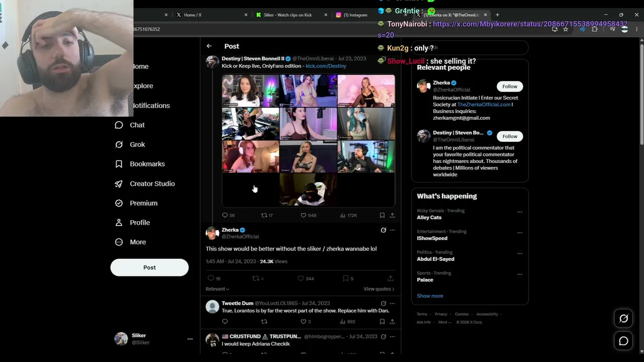Like Tweetle Dum's reply with 3 likes
The width and height of the screenshot is (644, 362).
pyautogui.click(x=303, y=322)
